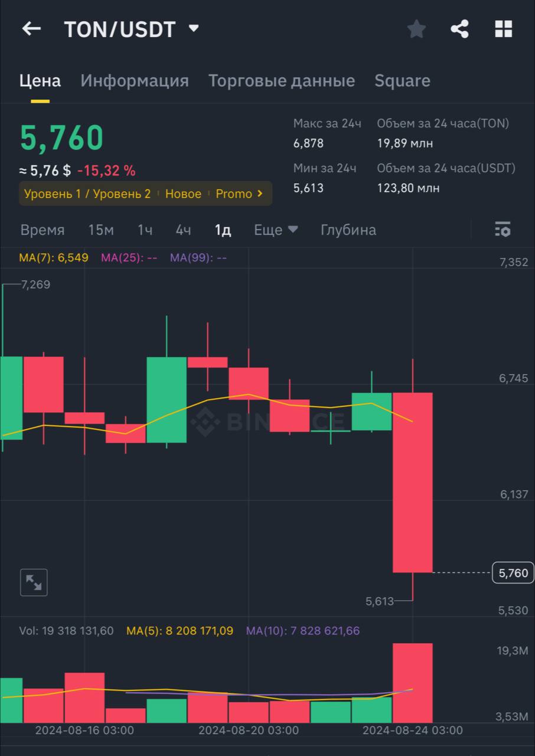The image size is (535, 756).
Task: Expand the Promo banner chevron
Action: click(x=259, y=194)
